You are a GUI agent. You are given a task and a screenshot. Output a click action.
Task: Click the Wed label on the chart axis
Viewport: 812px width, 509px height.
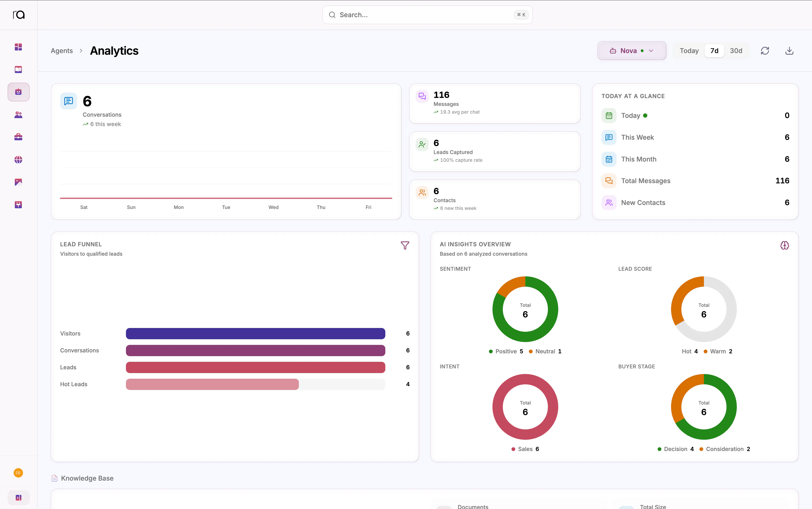tap(273, 207)
